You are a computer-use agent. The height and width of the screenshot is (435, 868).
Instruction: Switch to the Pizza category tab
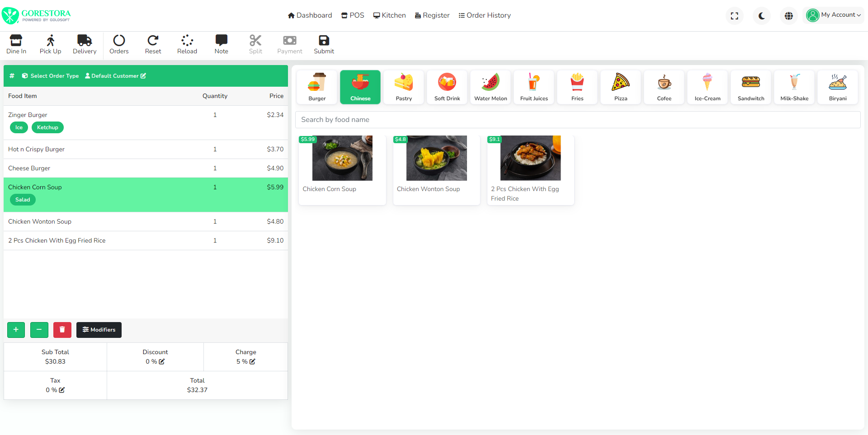[x=620, y=87]
